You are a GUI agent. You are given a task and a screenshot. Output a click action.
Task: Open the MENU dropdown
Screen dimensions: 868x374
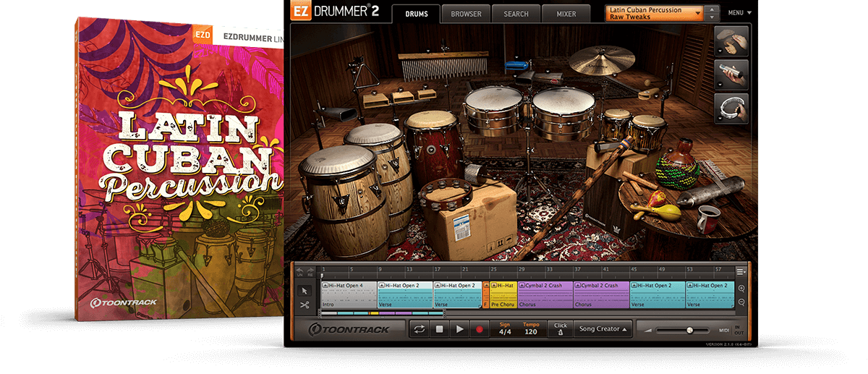[739, 13]
